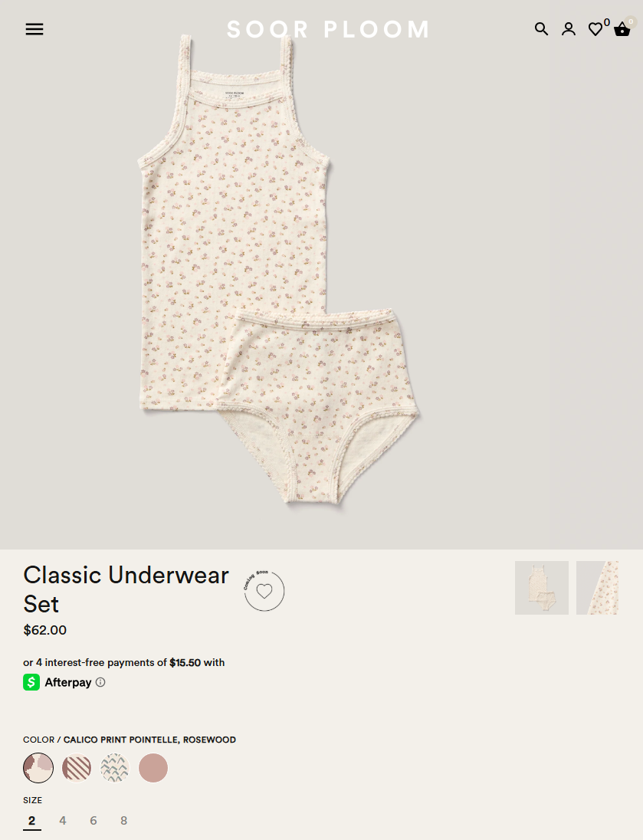The width and height of the screenshot is (643, 840).
Task: Select the green zigzag pattern swatch
Action: pyautogui.click(x=115, y=768)
